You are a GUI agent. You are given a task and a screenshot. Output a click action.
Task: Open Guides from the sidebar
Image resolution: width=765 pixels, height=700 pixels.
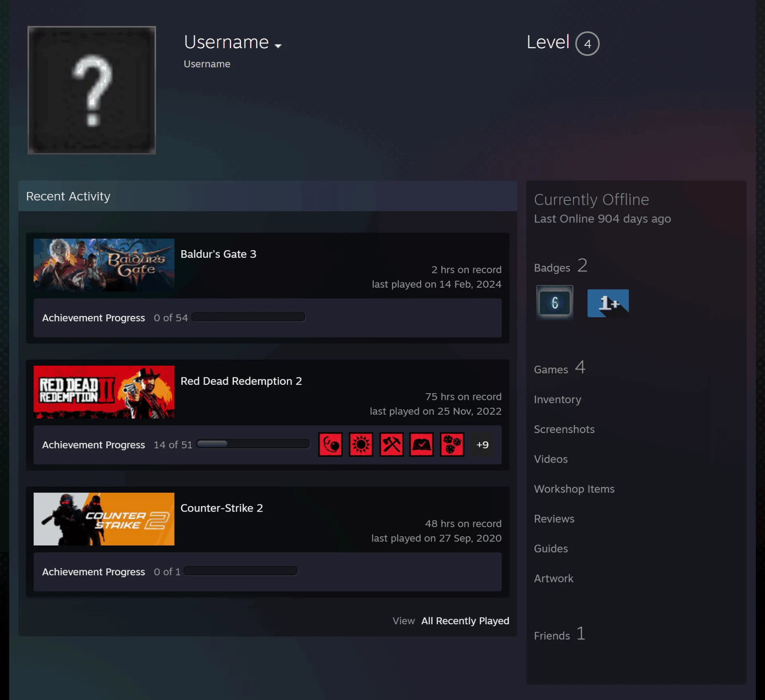point(551,549)
